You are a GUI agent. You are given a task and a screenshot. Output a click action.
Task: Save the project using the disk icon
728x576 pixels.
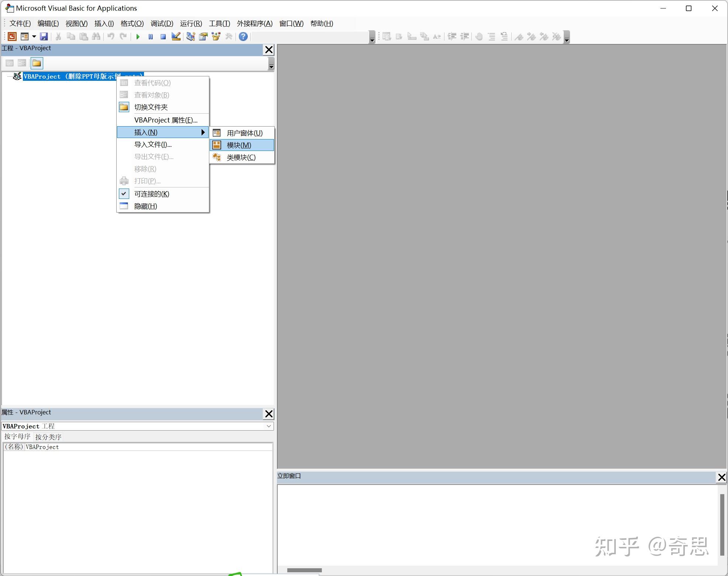pyautogui.click(x=44, y=37)
